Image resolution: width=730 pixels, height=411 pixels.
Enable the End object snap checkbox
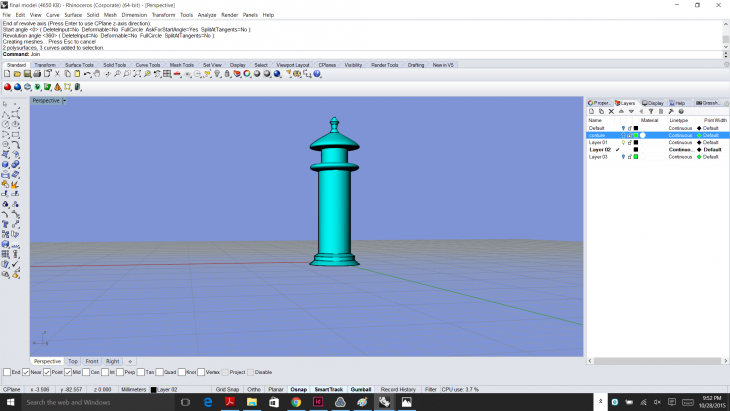tap(6, 372)
